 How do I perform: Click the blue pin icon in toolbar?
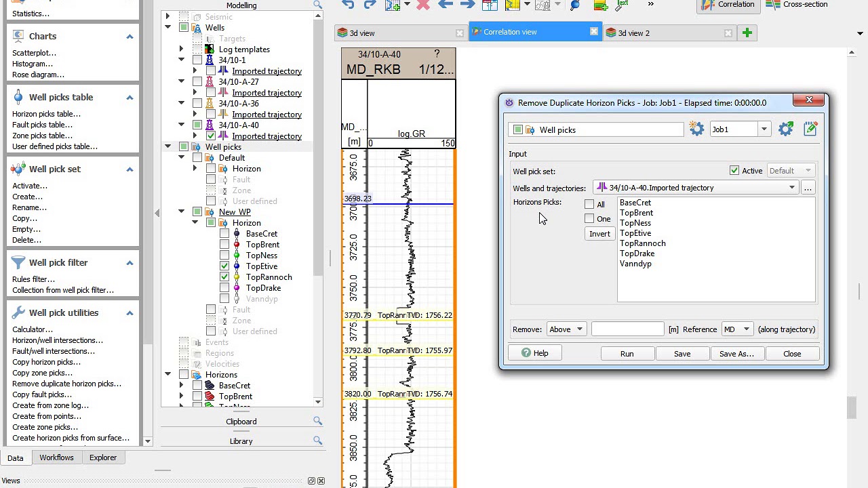(575, 5)
